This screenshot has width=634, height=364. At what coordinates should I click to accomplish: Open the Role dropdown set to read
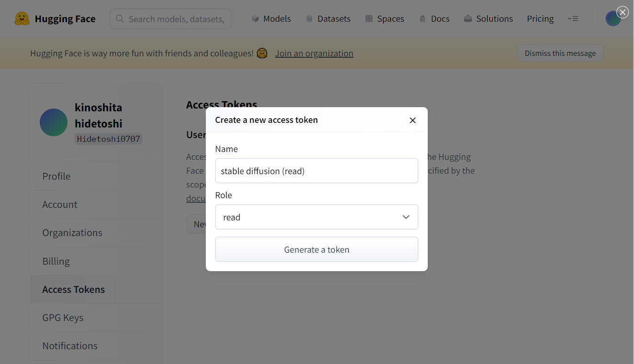tap(317, 217)
